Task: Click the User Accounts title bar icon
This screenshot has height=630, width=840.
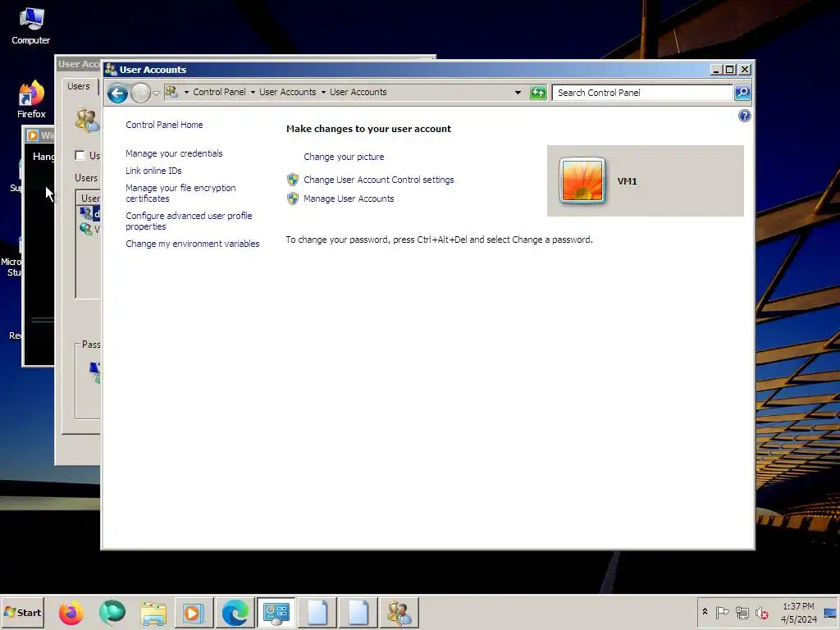Action: point(111,70)
